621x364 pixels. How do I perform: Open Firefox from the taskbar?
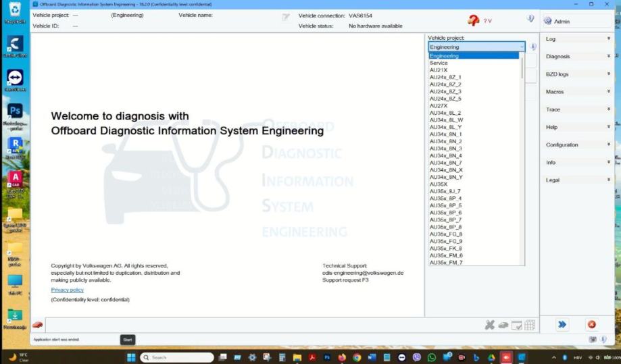coord(342,357)
